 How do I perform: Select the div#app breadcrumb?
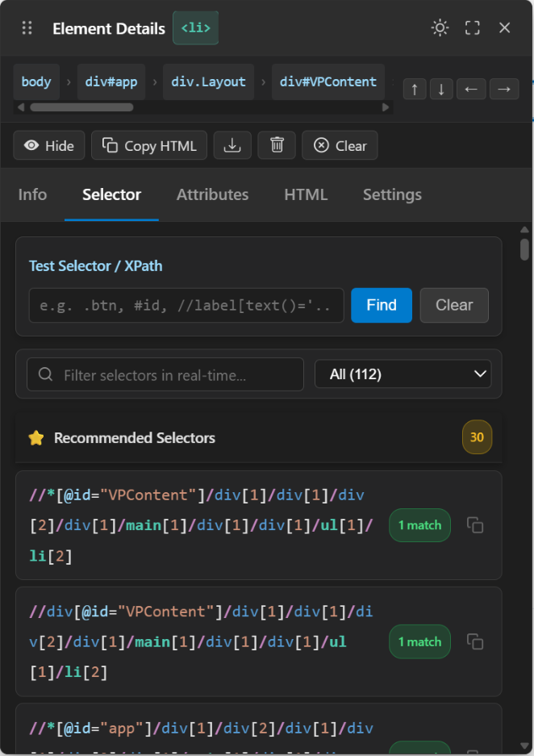coord(111,81)
